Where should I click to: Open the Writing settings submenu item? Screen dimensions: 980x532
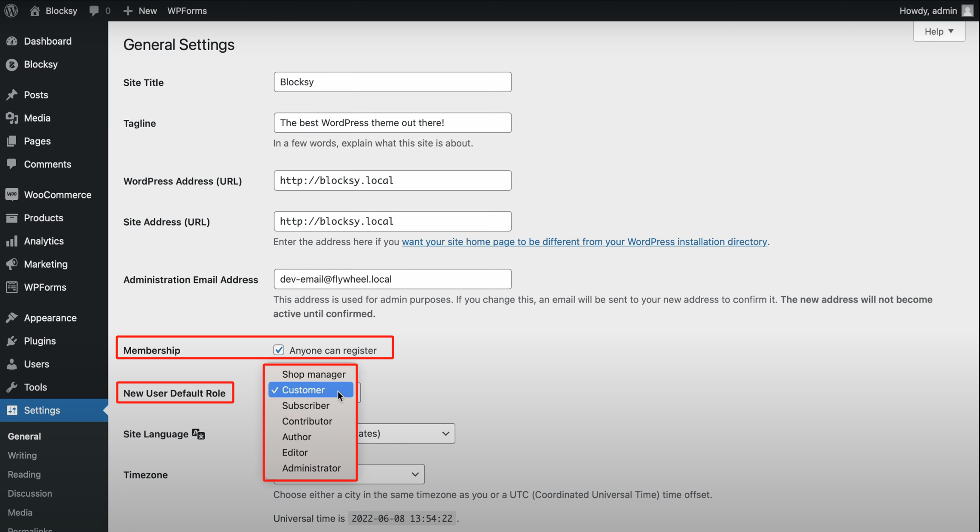click(x=22, y=455)
